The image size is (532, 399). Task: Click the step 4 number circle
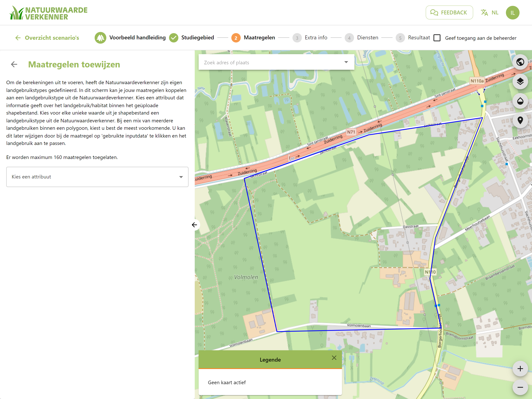click(349, 38)
